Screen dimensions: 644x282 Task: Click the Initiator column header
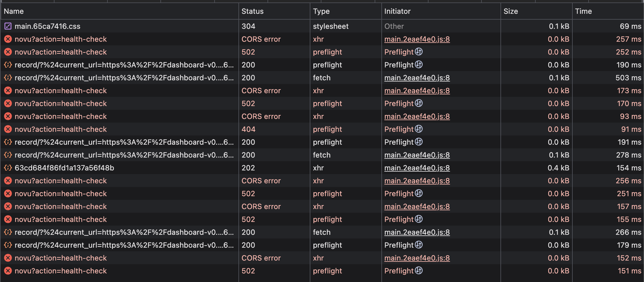tap(397, 11)
